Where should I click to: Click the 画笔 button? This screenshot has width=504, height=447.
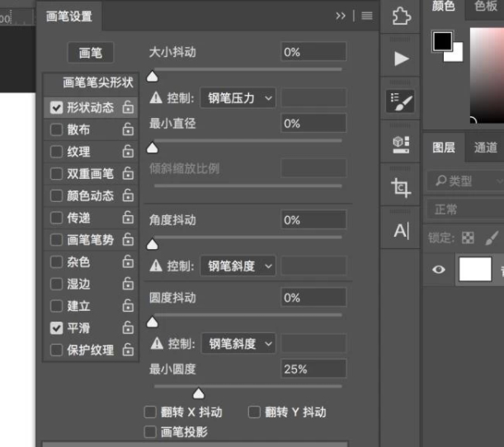pyautogui.click(x=91, y=53)
